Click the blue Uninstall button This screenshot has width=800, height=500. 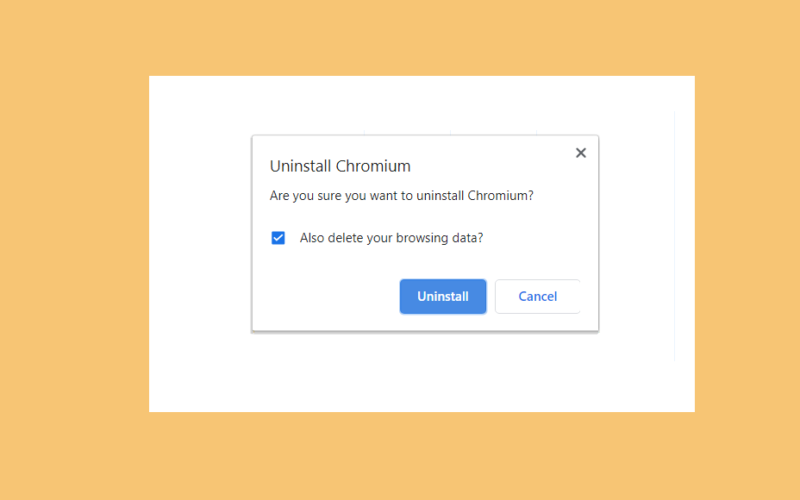click(443, 296)
